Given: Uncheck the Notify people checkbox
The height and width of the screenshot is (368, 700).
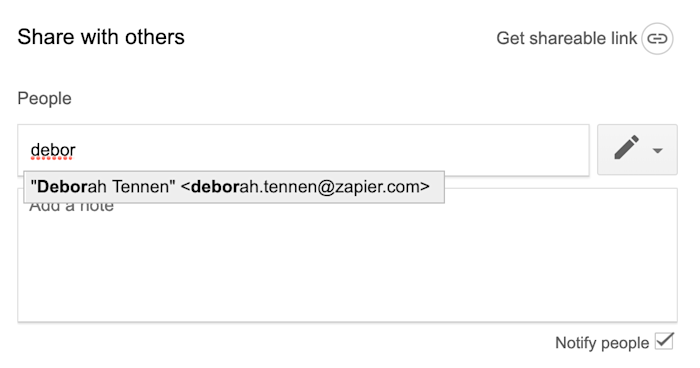Looking at the screenshot, I should point(664,342).
